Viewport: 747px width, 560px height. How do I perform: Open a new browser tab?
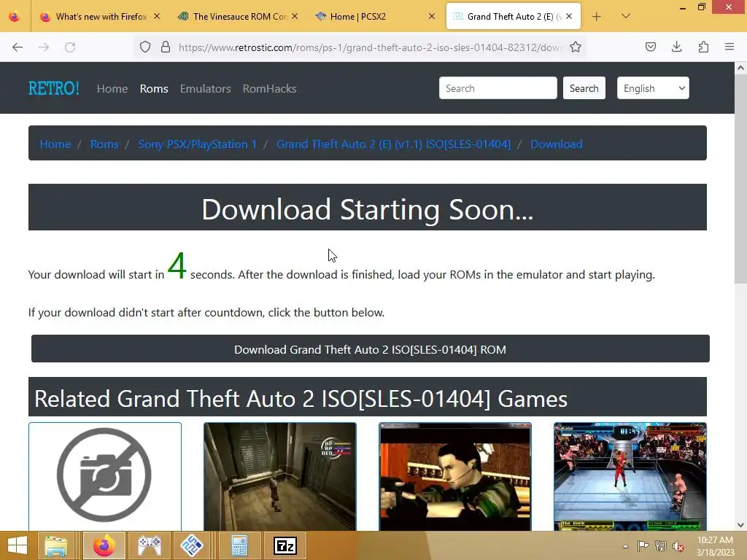(x=597, y=16)
